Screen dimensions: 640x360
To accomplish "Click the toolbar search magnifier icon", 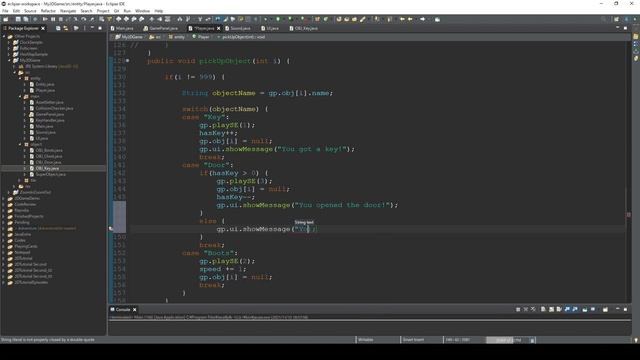I will coord(604,19).
